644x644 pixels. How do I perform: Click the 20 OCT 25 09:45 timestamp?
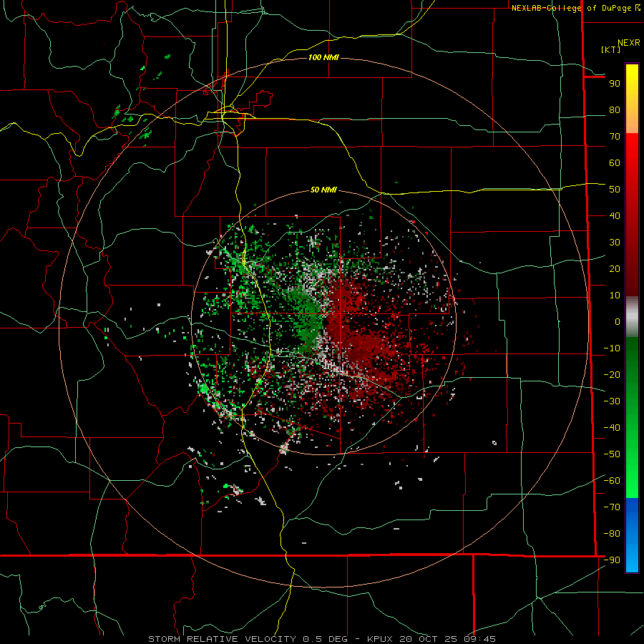pyautogui.click(x=447, y=639)
